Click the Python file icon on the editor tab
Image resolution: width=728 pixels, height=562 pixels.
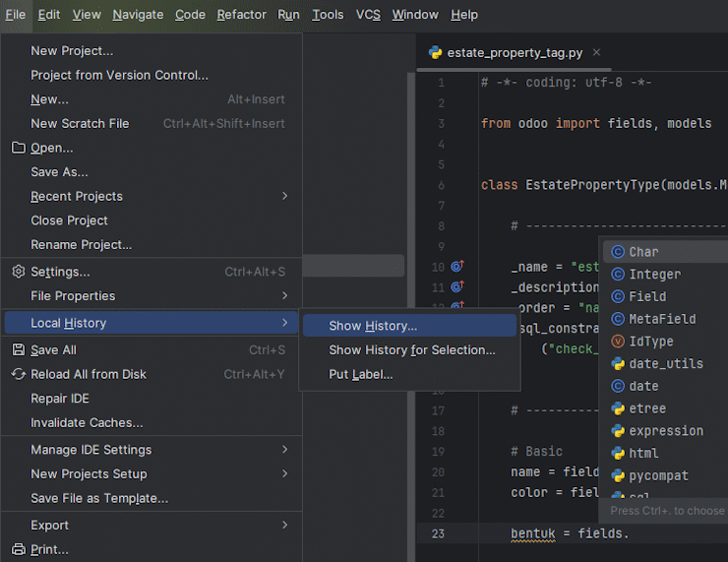[x=435, y=52]
